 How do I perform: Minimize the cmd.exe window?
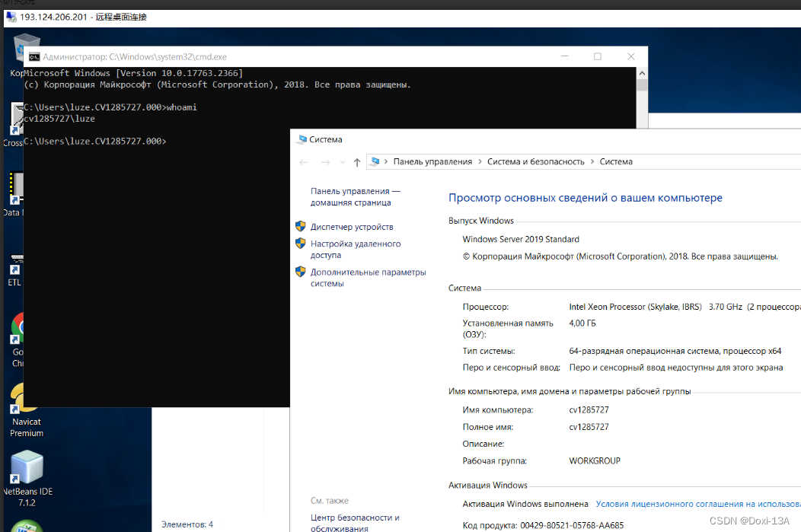pyautogui.click(x=564, y=56)
